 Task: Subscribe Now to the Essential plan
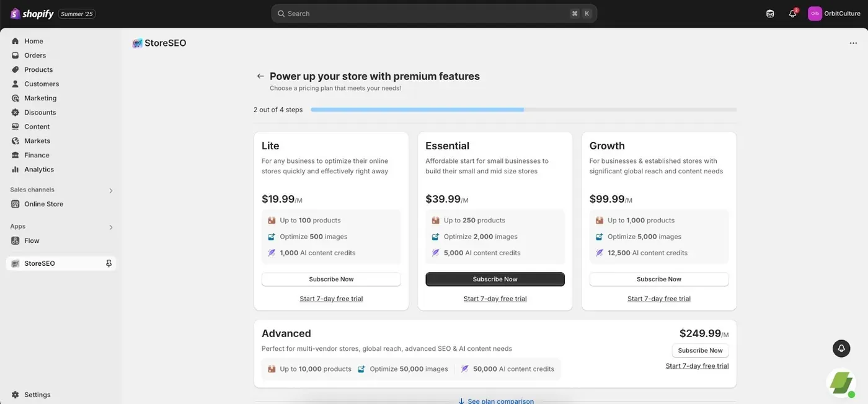tap(495, 279)
